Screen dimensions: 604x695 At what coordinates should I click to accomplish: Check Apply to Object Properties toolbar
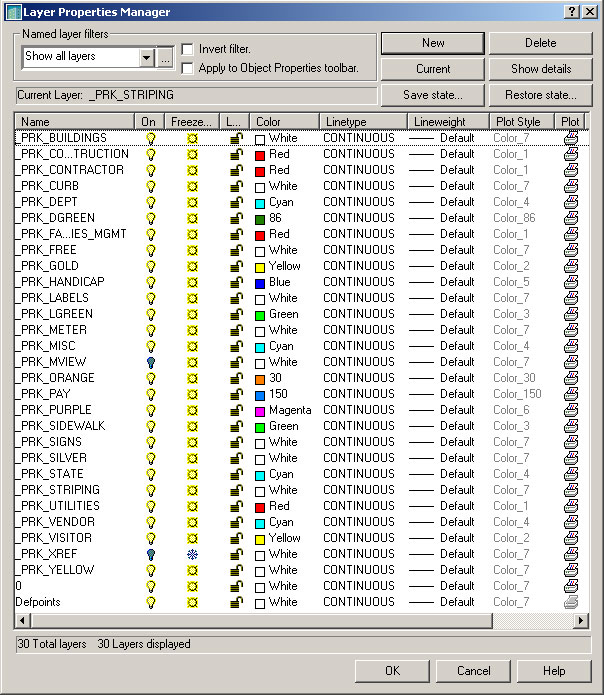point(187,68)
